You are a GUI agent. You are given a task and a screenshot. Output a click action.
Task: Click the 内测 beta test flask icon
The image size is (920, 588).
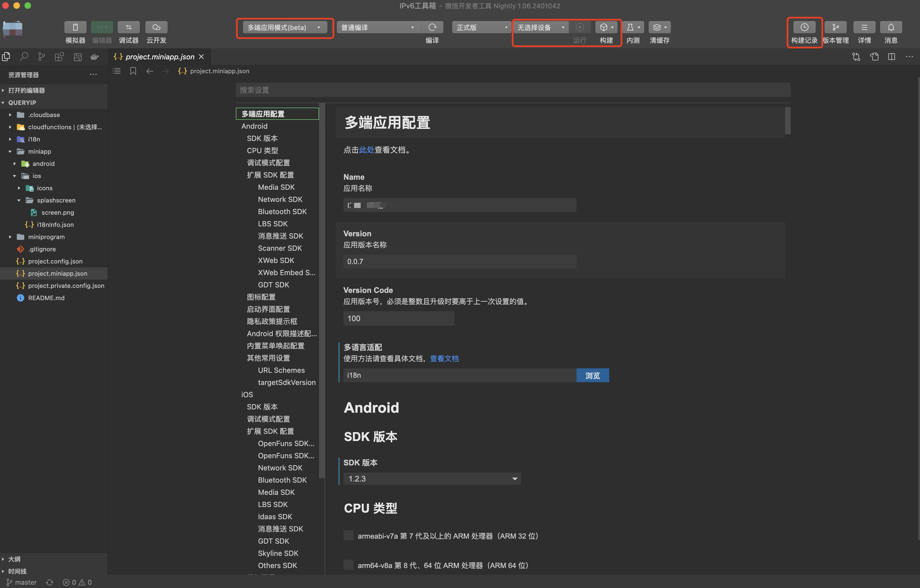633,27
